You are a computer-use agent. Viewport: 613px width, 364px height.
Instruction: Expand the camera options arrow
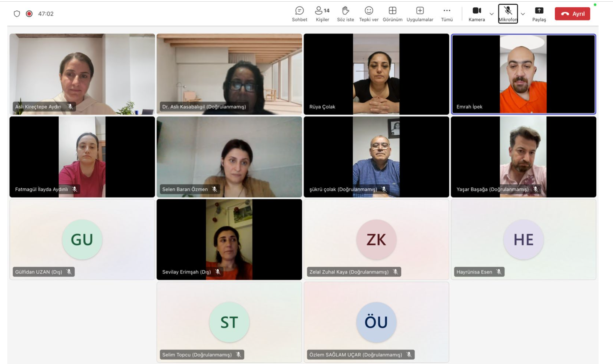coord(491,14)
